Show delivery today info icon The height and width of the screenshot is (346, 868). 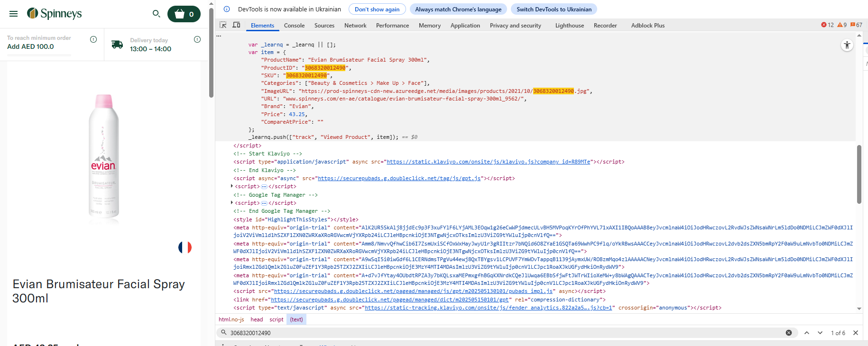(x=197, y=39)
